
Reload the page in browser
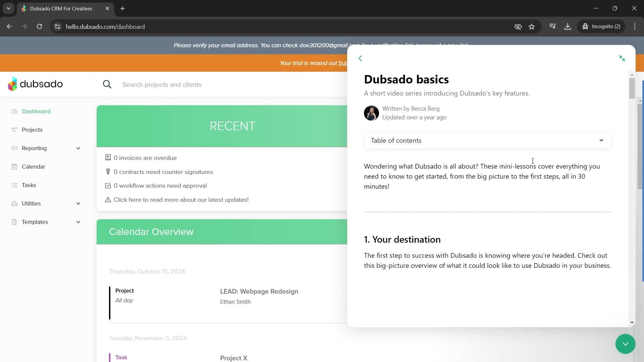pyautogui.click(x=40, y=26)
